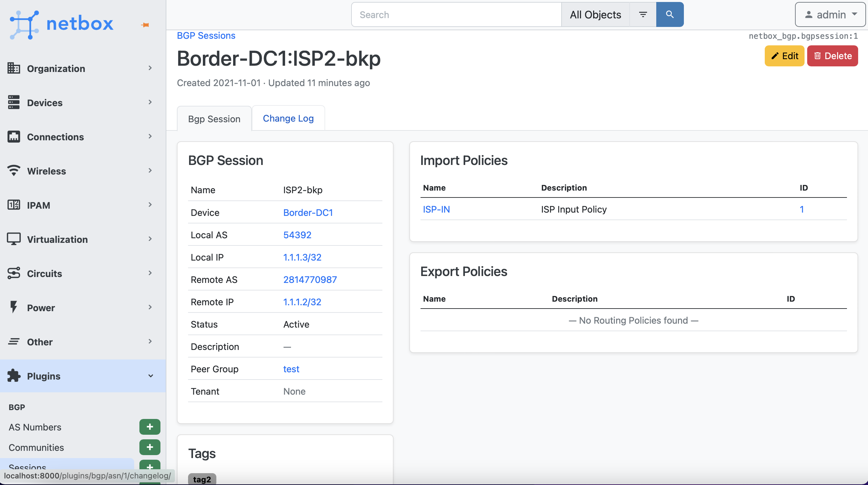Click the filter icon next to All Objects
868x485 pixels.
[x=644, y=14]
